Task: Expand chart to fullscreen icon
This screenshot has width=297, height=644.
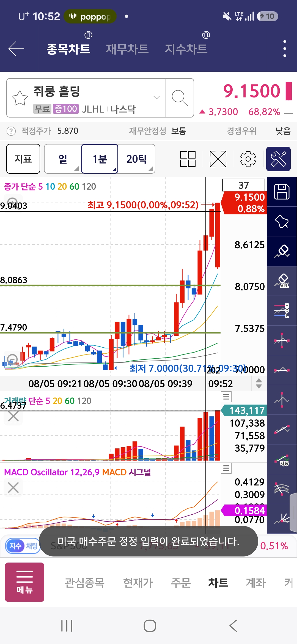Action: [218, 159]
